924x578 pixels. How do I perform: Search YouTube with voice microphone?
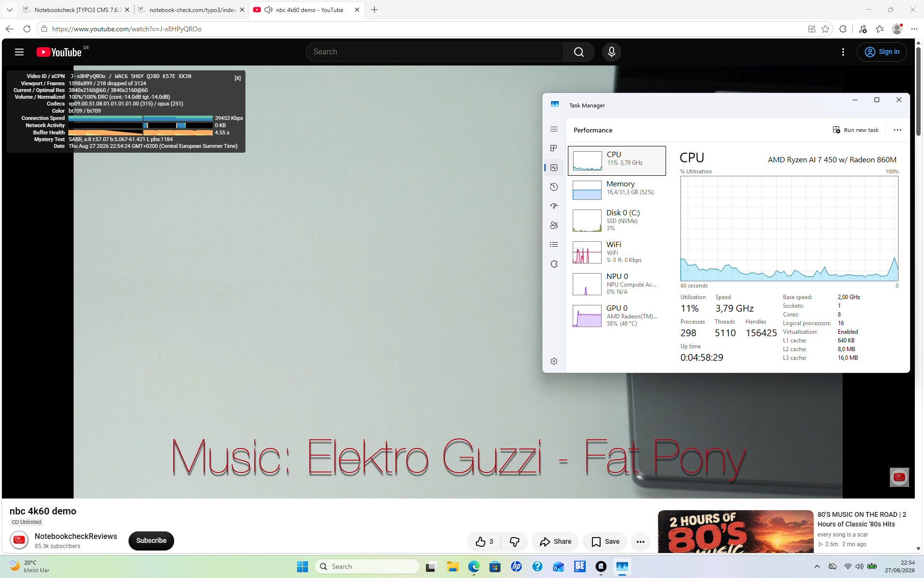[611, 52]
